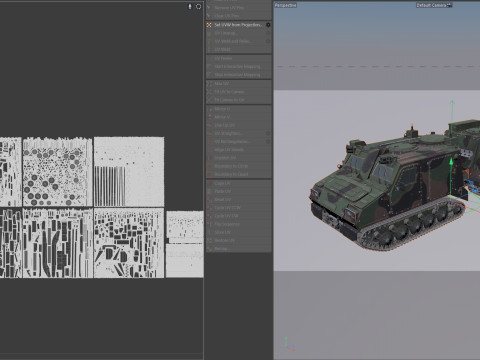Choose Remove UV Pins command
Image resolution: width=480 pixels, height=360 pixels.
pos(239,8)
